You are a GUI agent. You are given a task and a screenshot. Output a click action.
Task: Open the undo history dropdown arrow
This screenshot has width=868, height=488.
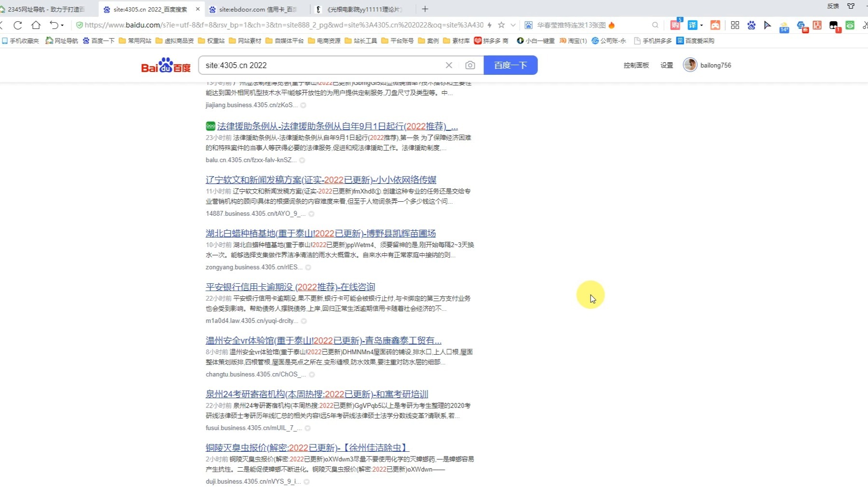62,26
